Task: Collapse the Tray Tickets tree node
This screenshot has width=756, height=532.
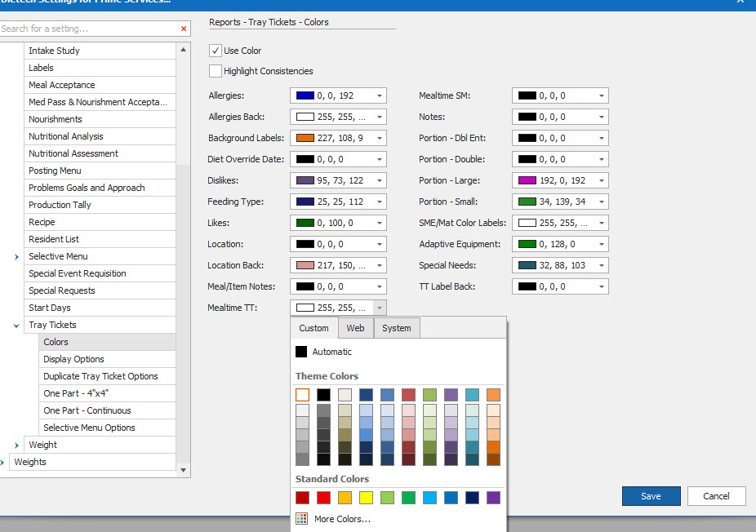Action: pyautogui.click(x=16, y=326)
